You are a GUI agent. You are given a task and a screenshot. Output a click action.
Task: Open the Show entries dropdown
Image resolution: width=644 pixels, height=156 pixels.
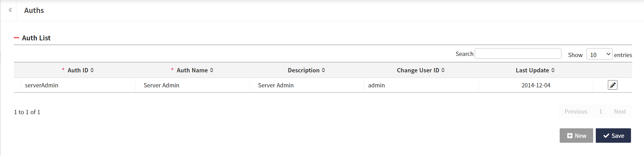click(599, 54)
